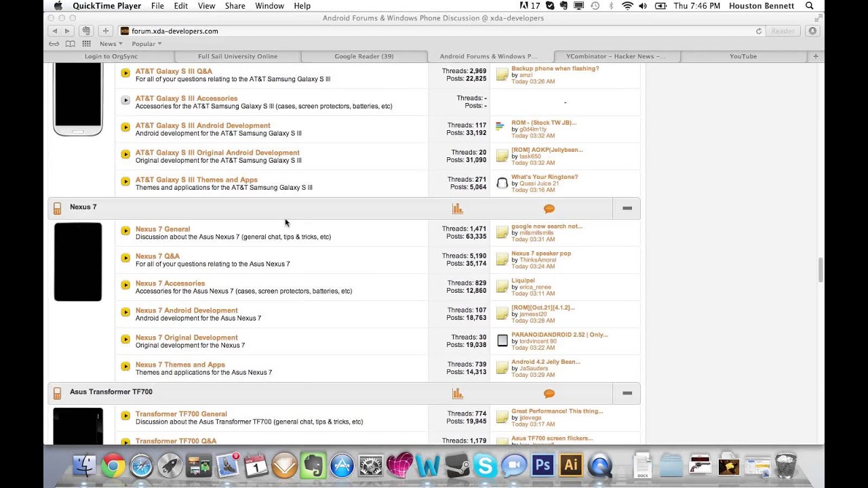
Task: Reload the page with the refresh arrow
Action: click(759, 31)
